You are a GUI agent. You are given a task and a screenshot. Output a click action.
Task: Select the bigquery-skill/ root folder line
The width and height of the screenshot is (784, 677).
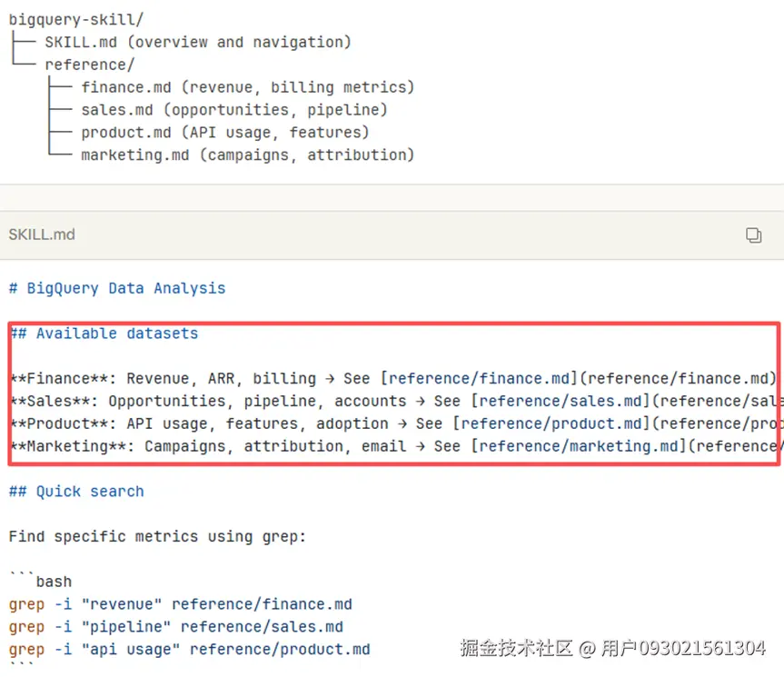(x=76, y=19)
